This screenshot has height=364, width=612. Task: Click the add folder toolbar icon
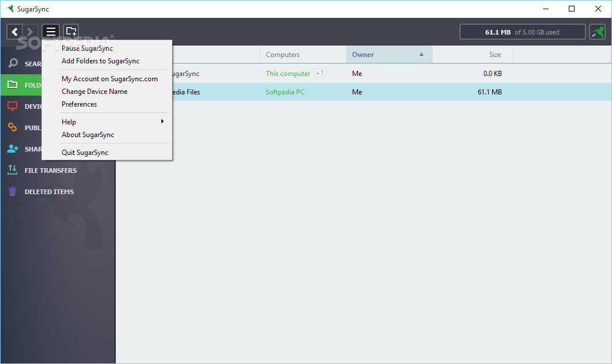pos(71,32)
